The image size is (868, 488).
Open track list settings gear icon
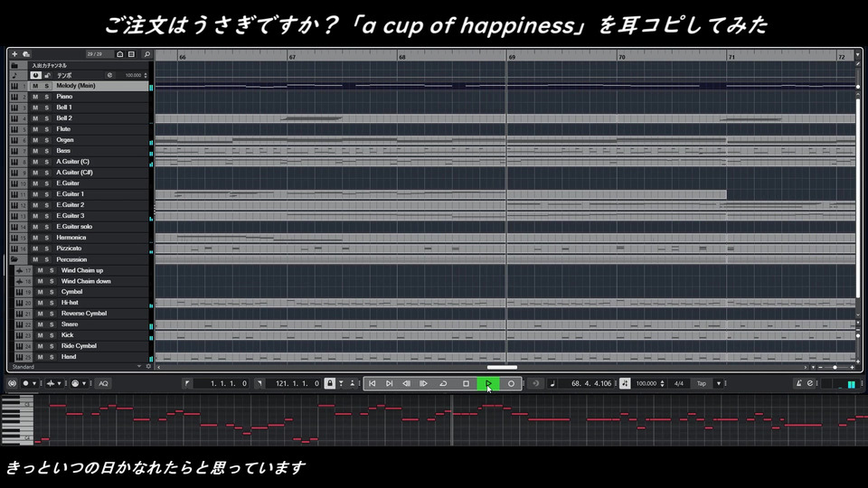[147, 367]
